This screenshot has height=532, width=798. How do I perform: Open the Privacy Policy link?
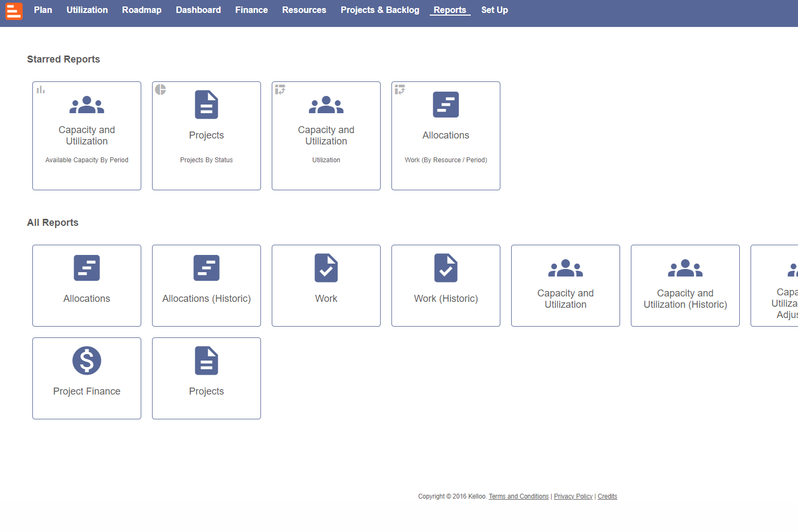(573, 496)
